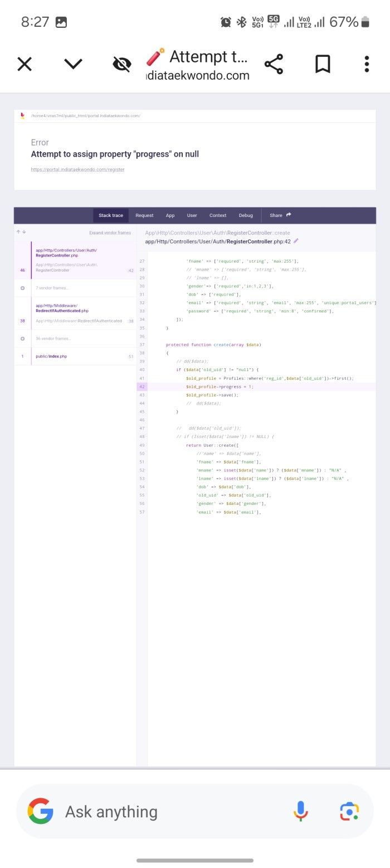Click Expand vendor frames
390x868 pixels.
point(110,233)
